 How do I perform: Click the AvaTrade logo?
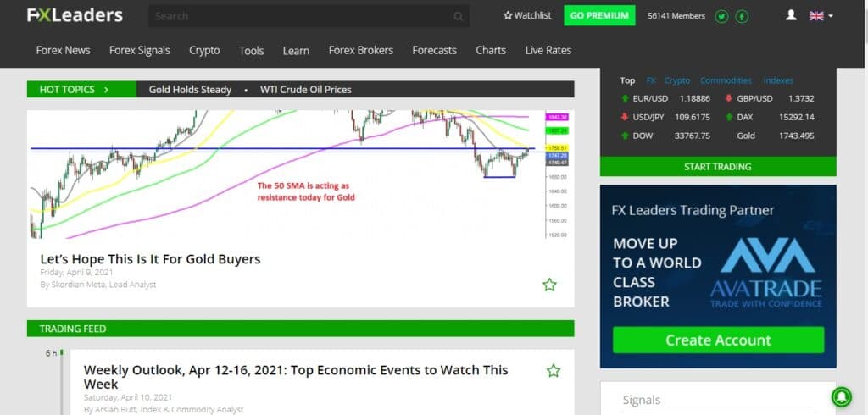point(766,273)
